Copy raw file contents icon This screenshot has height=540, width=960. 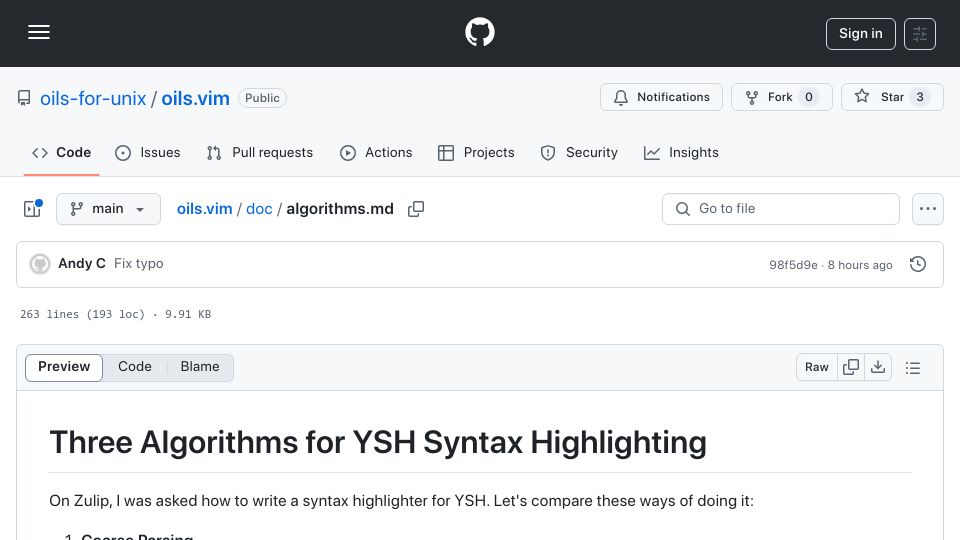851,367
